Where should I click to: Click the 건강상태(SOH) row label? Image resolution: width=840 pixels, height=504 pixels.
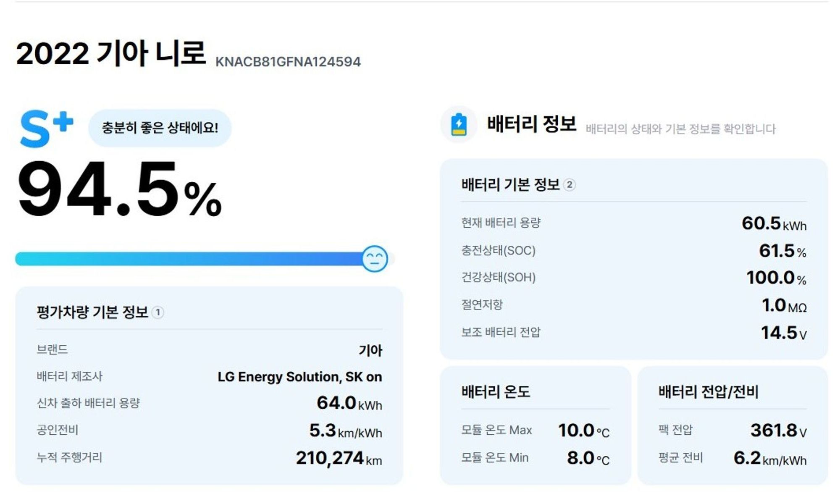point(498,278)
